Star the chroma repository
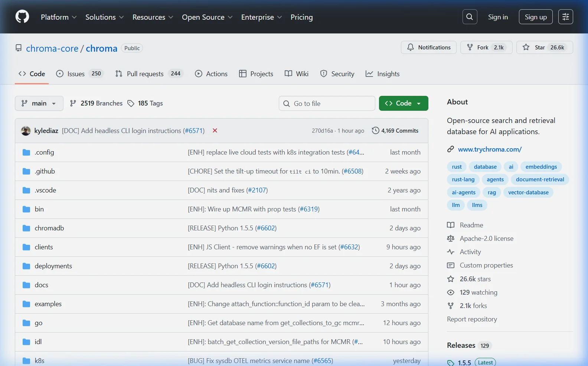 [x=545, y=47]
